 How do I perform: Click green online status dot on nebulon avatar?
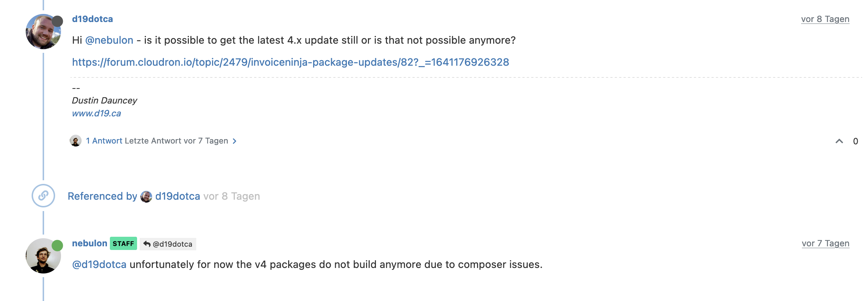click(x=57, y=245)
